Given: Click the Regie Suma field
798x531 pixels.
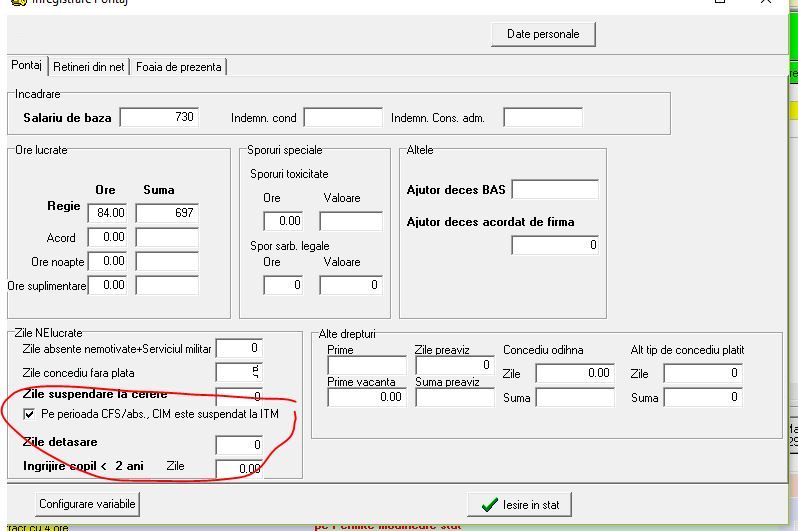Looking at the screenshot, I should (167, 213).
